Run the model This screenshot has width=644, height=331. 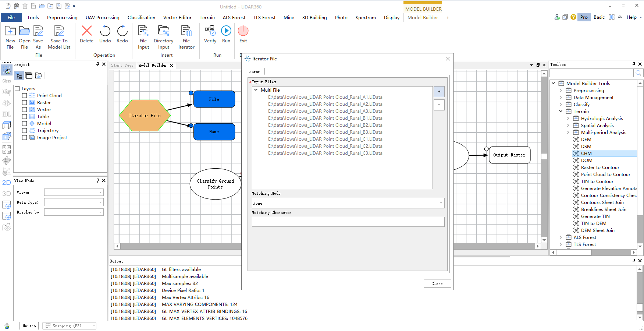pyautogui.click(x=226, y=34)
